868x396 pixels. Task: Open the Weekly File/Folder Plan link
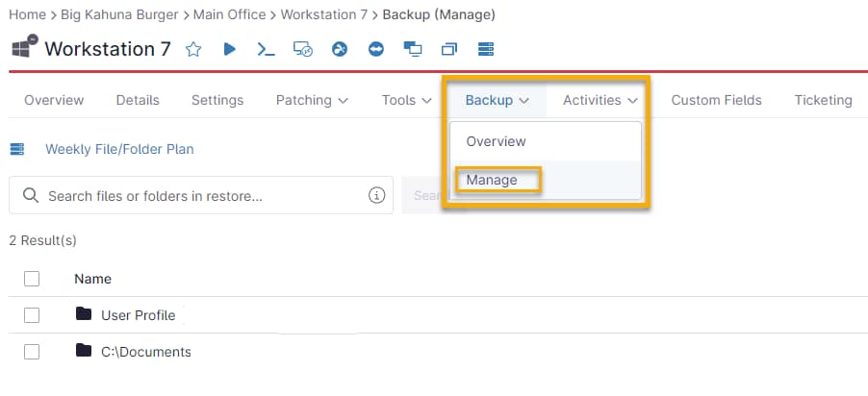tap(119, 149)
